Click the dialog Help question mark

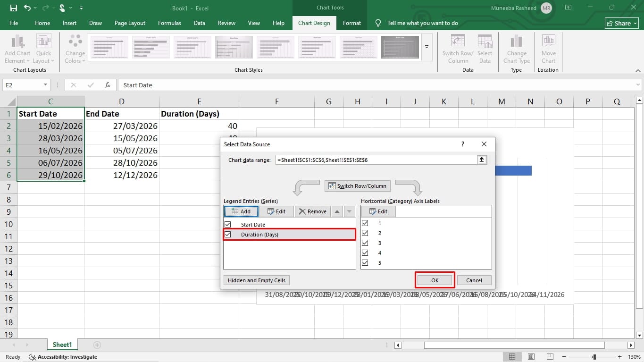point(462,144)
